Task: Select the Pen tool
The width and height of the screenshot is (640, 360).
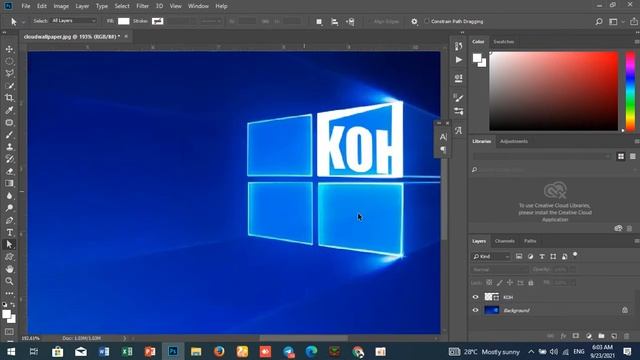Action: coord(9,220)
